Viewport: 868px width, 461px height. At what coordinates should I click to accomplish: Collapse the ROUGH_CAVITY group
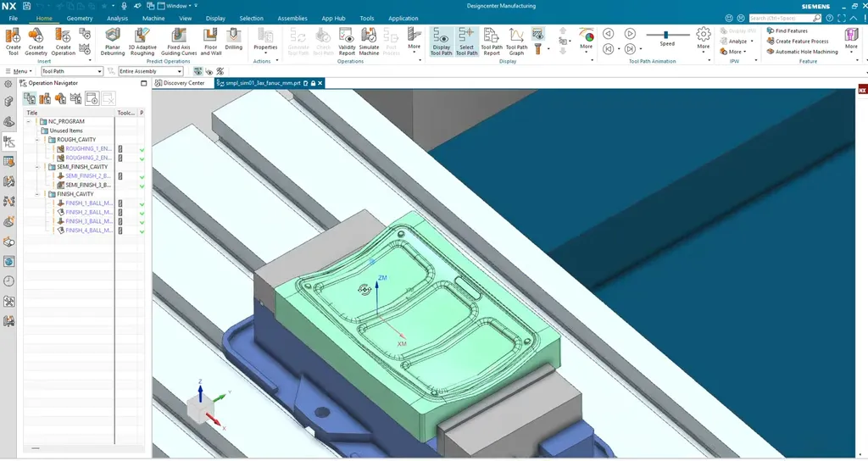click(x=37, y=140)
